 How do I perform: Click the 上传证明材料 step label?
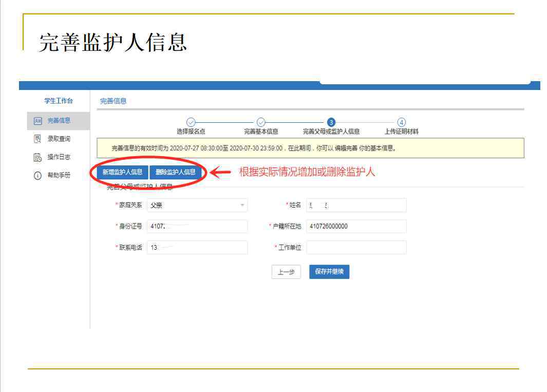(402, 132)
